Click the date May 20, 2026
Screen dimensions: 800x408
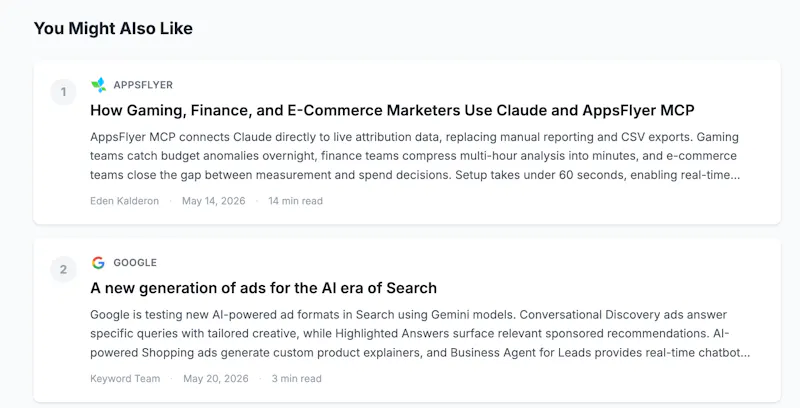[x=216, y=378]
